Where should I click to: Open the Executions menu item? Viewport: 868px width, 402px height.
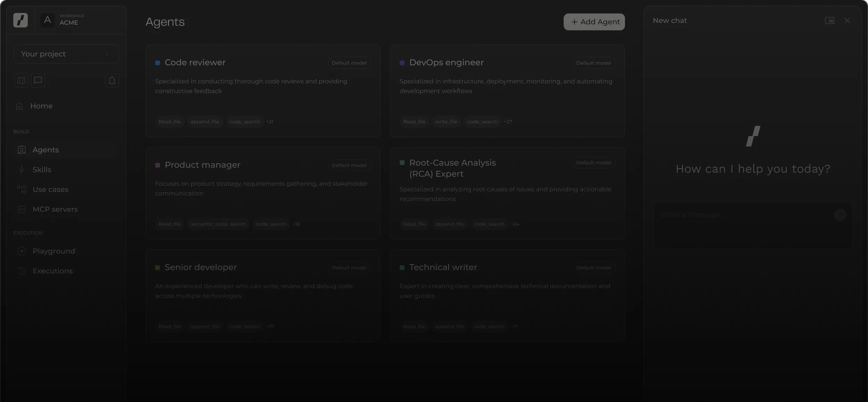pos(66,271)
